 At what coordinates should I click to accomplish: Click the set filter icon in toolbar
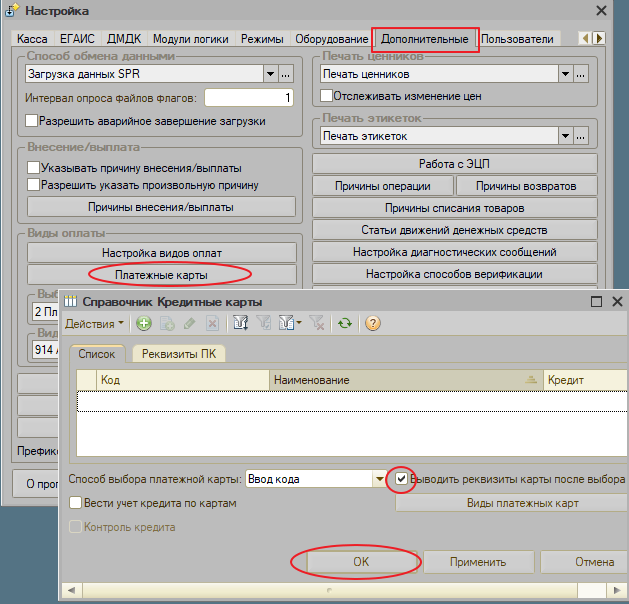click(240, 323)
